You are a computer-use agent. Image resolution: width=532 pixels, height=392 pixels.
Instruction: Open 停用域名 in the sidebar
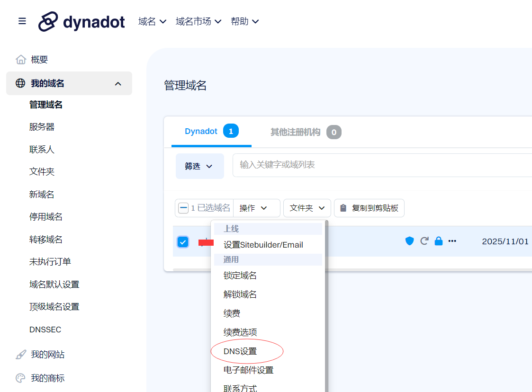click(x=46, y=217)
